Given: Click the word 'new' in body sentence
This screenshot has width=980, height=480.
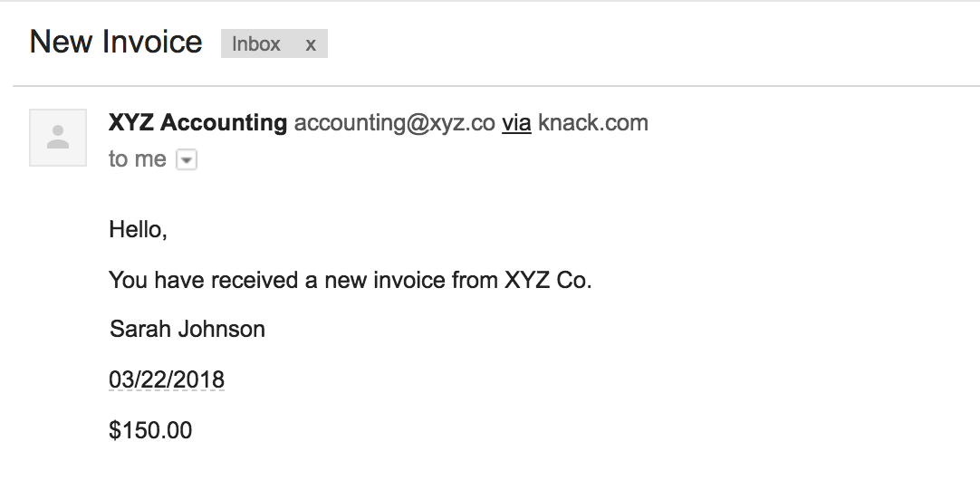Looking at the screenshot, I should (345, 280).
